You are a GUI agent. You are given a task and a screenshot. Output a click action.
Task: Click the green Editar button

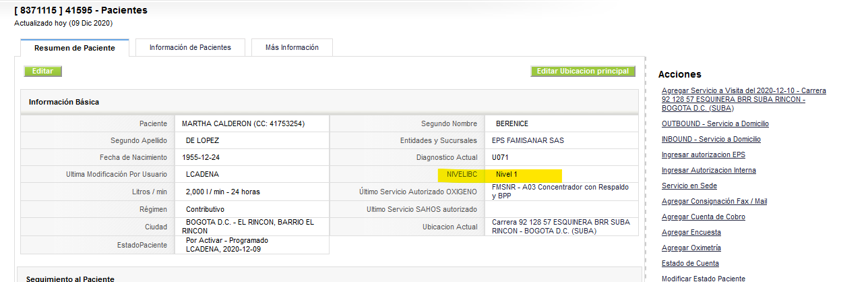pos(42,71)
